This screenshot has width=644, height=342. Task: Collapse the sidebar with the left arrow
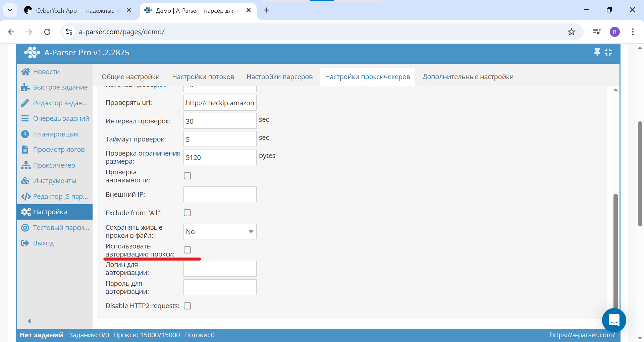coord(29,321)
